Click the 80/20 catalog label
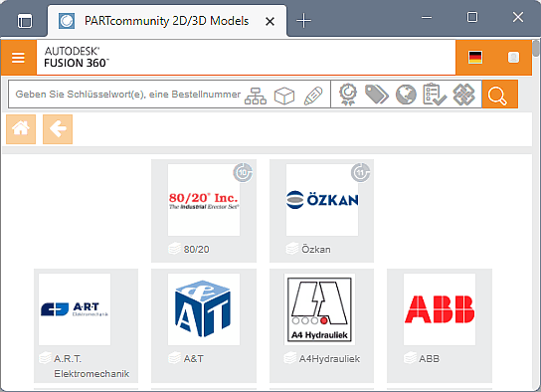 (x=196, y=249)
